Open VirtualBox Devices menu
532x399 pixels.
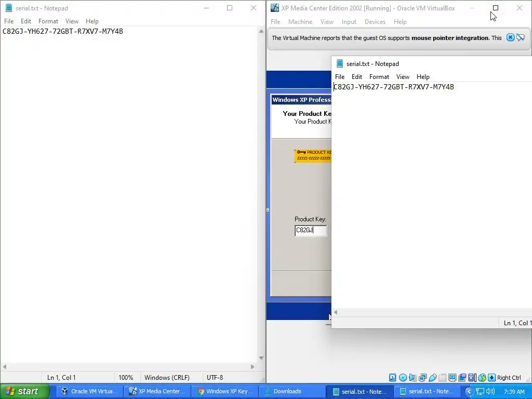pyautogui.click(x=375, y=22)
